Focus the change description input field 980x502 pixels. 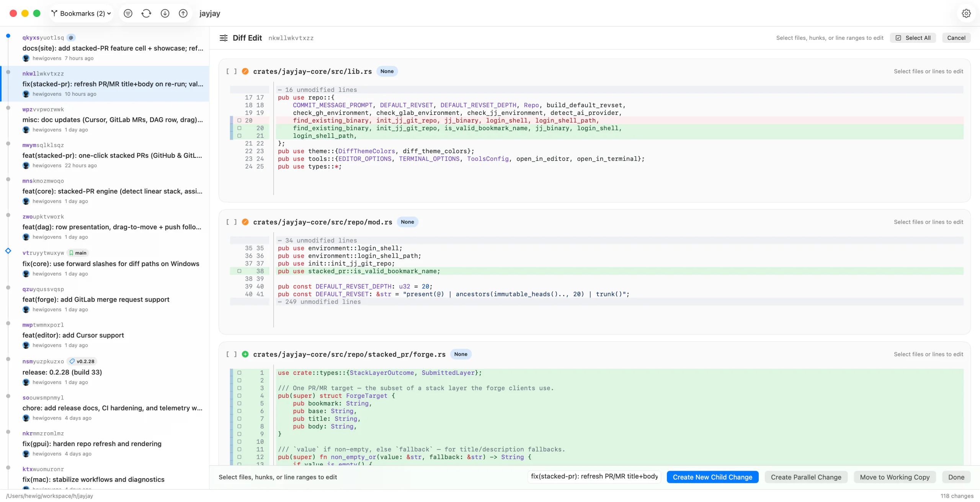(595, 477)
